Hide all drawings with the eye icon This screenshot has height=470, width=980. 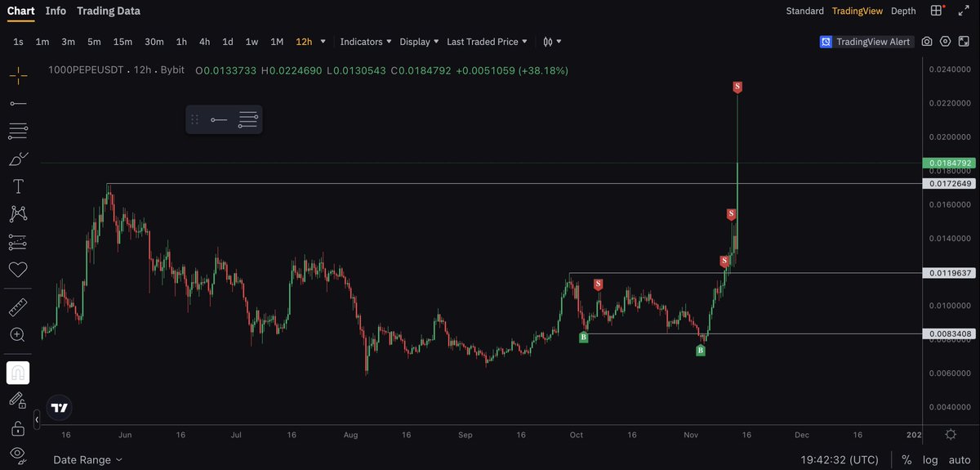[x=18, y=454]
